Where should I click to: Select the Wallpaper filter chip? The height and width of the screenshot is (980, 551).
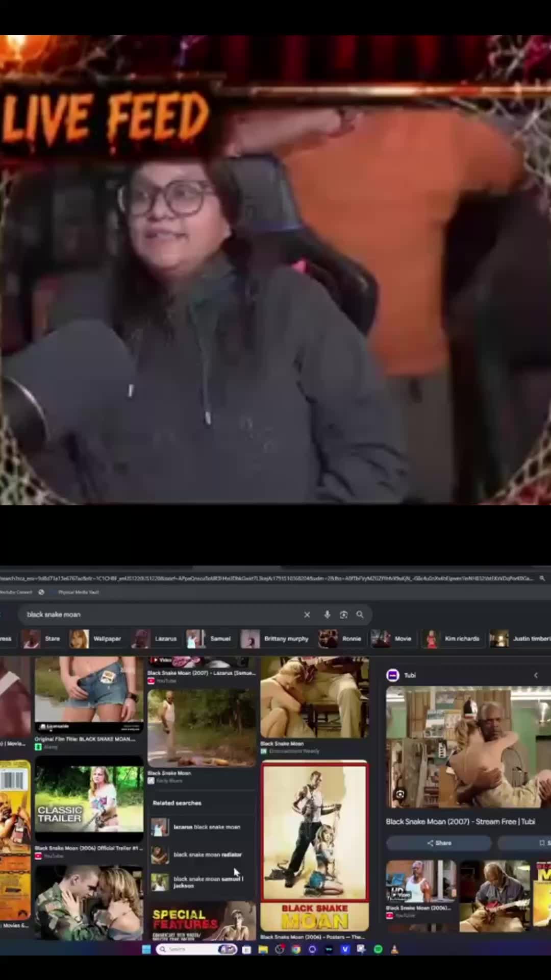point(97,639)
